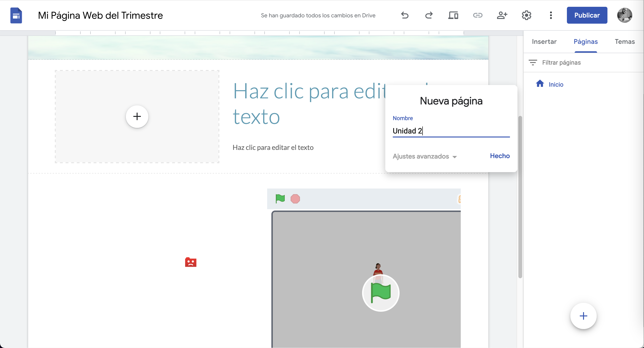Click the Google Sites home logo
Image resolution: width=644 pixels, height=348 pixels.
pyautogui.click(x=16, y=15)
